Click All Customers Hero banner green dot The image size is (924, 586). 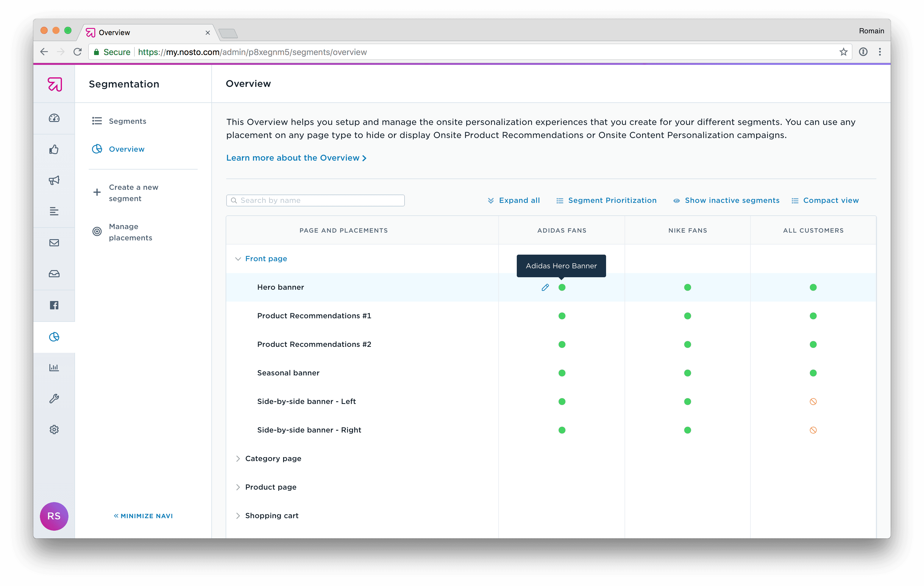813,287
